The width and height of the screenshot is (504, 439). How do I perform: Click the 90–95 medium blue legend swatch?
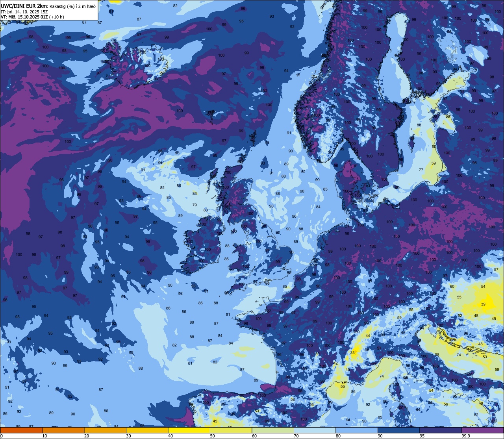point(398,430)
